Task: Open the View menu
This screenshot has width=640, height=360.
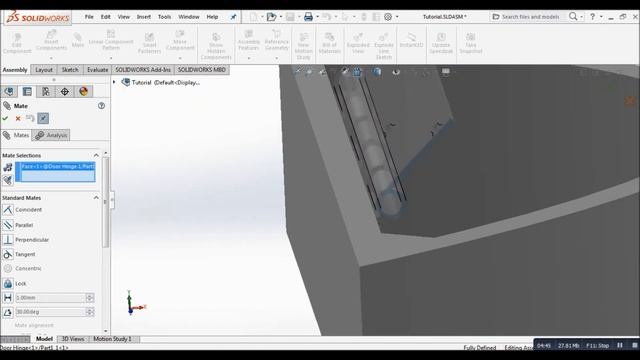Action: coord(124,17)
